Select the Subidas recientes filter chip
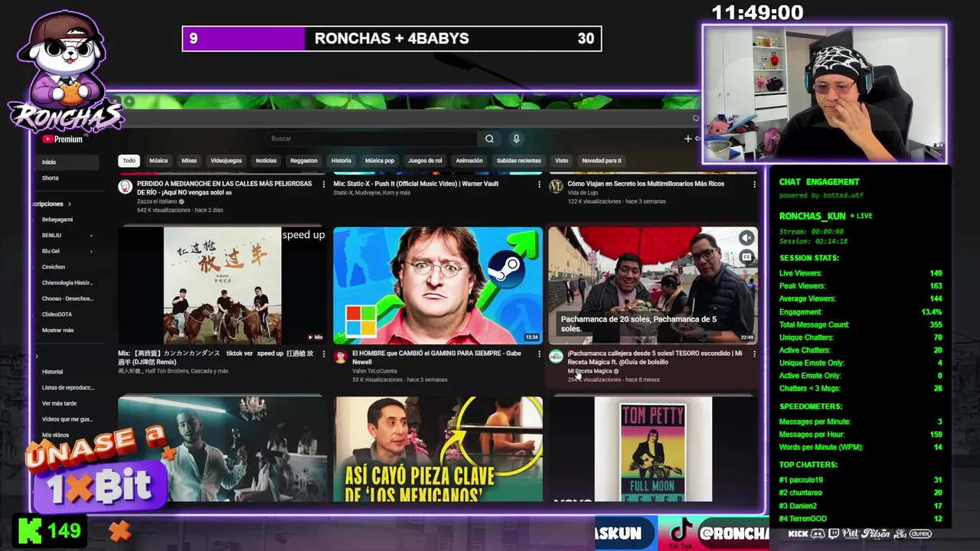The image size is (980, 551). 518,161
